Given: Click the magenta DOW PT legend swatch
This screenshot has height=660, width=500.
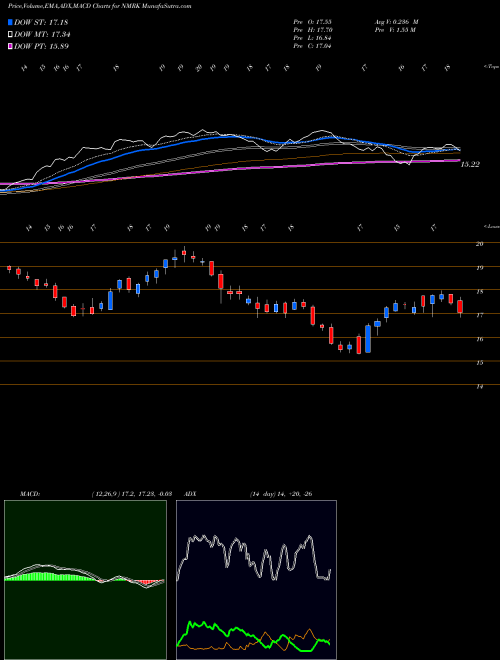Looking at the screenshot, I should click(10, 46).
